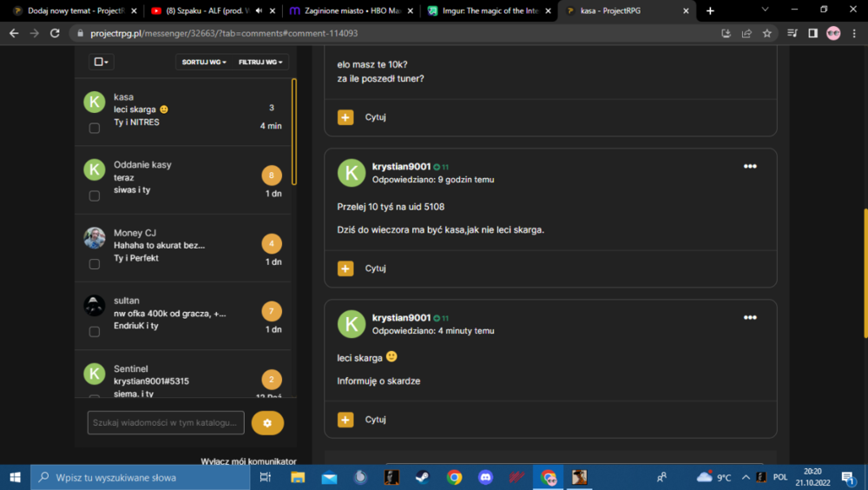Click Cytuj on the 'Informuję o skardze' post
Screen dimensions: 868x490
tap(375, 420)
